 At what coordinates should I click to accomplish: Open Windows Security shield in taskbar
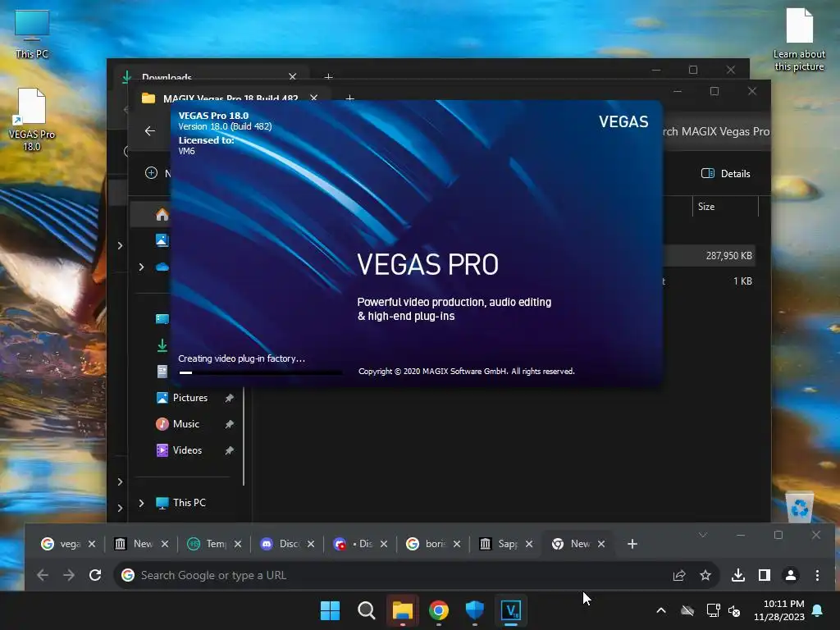(x=475, y=610)
